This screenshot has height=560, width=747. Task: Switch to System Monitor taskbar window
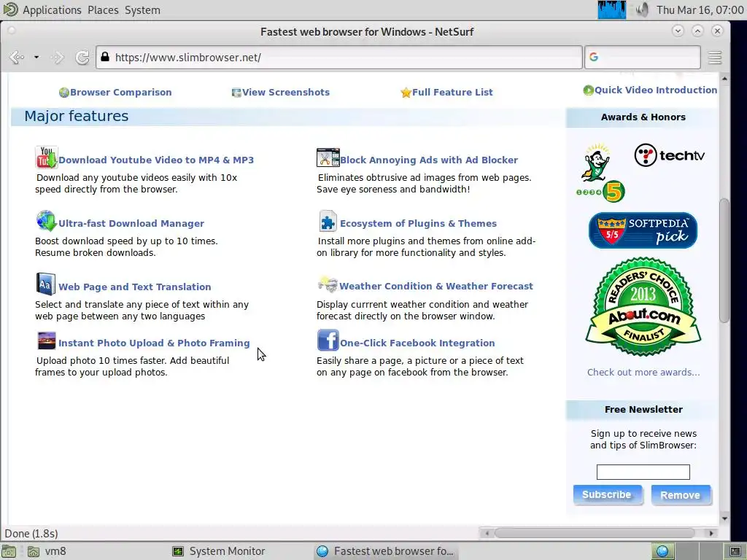point(217,551)
